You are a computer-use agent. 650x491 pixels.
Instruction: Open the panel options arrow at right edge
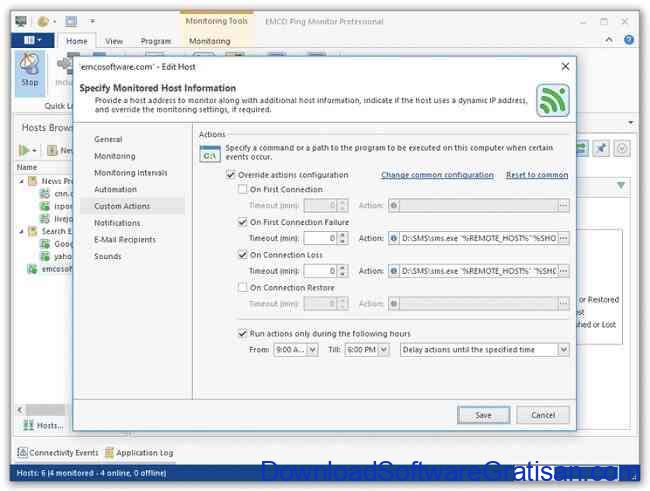631,123
